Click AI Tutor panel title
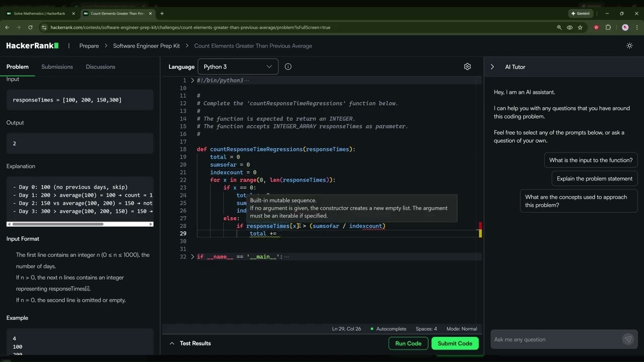This screenshot has width=644, height=362. pyautogui.click(x=515, y=67)
